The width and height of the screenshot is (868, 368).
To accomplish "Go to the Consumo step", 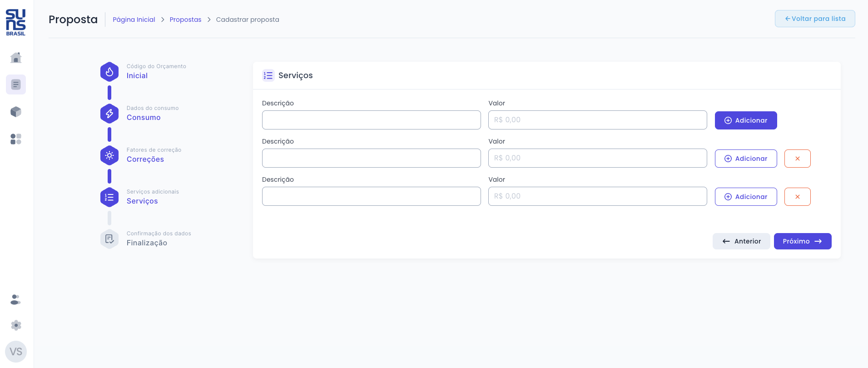I will coord(143,118).
